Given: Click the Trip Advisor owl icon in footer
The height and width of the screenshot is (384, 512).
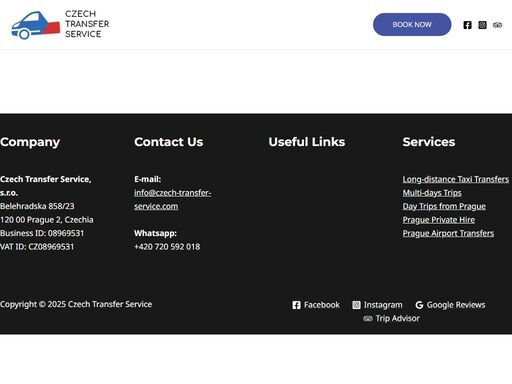Looking at the screenshot, I should pyautogui.click(x=368, y=319).
